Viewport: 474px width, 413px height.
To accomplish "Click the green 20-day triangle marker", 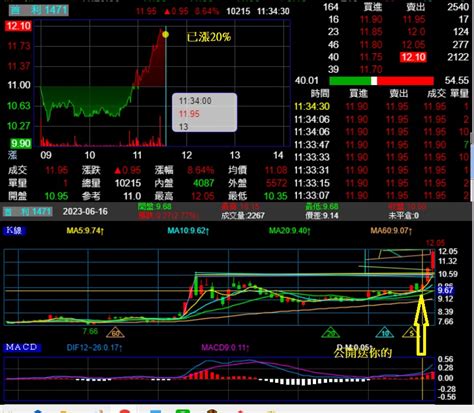I will (x=330, y=333).
